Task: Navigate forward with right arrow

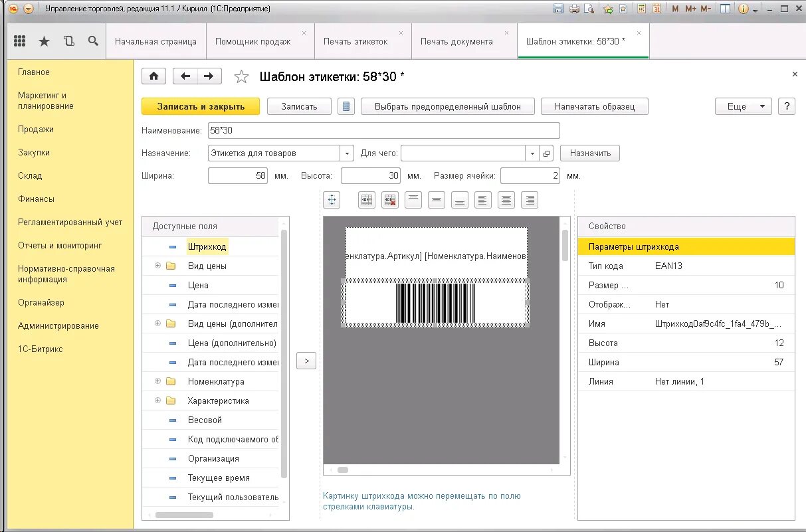Action: (209, 76)
